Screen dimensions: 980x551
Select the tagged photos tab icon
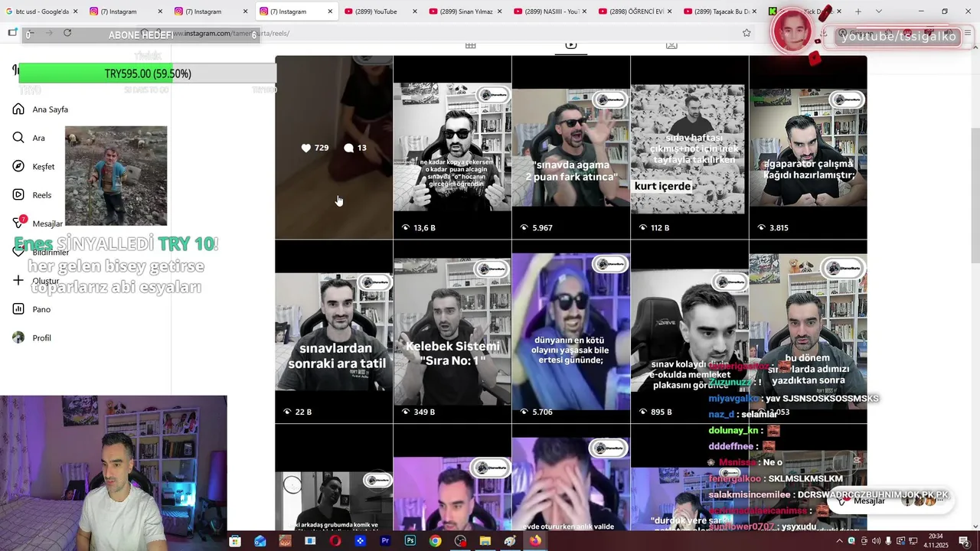(671, 45)
